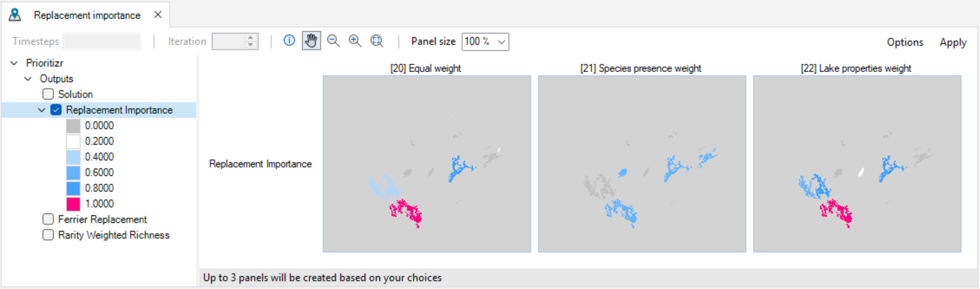Open the Panel size dropdown
This screenshot has width=980, height=289.
point(485,41)
